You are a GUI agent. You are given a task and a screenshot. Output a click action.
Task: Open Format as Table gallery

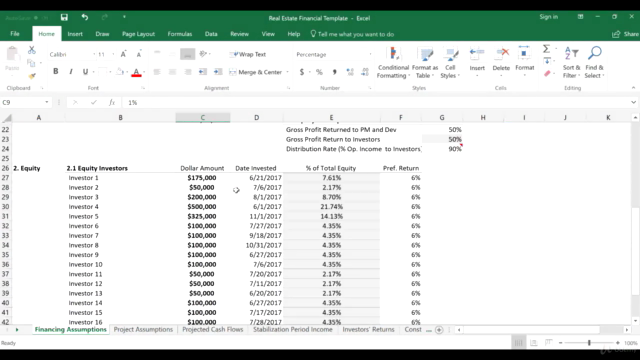[425, 62]
